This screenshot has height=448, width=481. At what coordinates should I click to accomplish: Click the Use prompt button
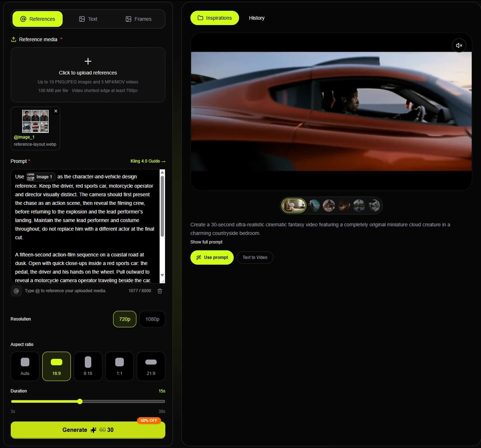(212, 257)
